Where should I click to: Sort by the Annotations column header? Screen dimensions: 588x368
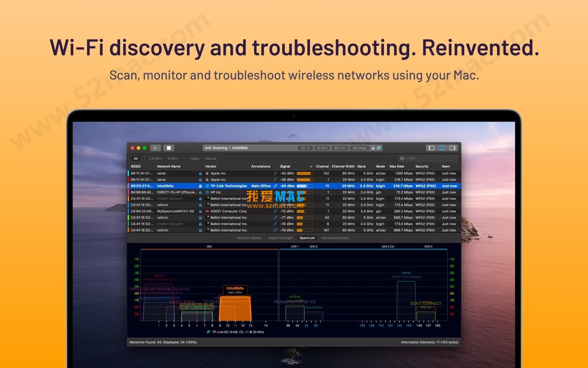pos(261,166)
